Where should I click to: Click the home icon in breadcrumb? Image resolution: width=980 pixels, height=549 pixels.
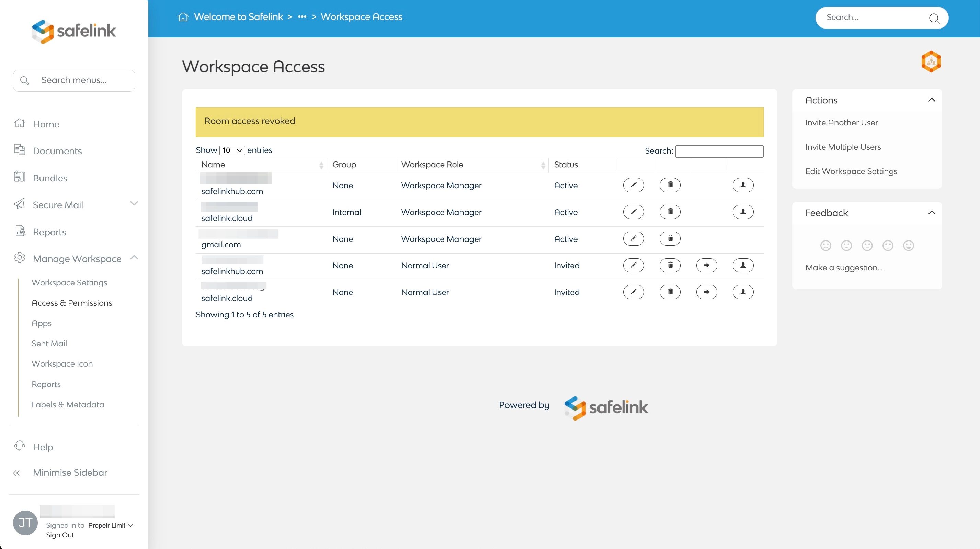pyautogui.click(x=183, y=17)
